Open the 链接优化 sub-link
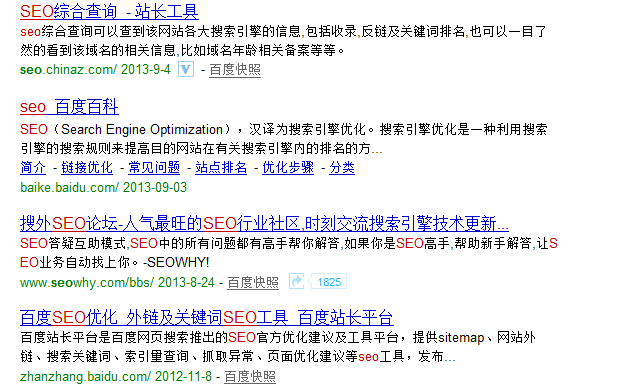625x388 pixels. pos(87,167)
